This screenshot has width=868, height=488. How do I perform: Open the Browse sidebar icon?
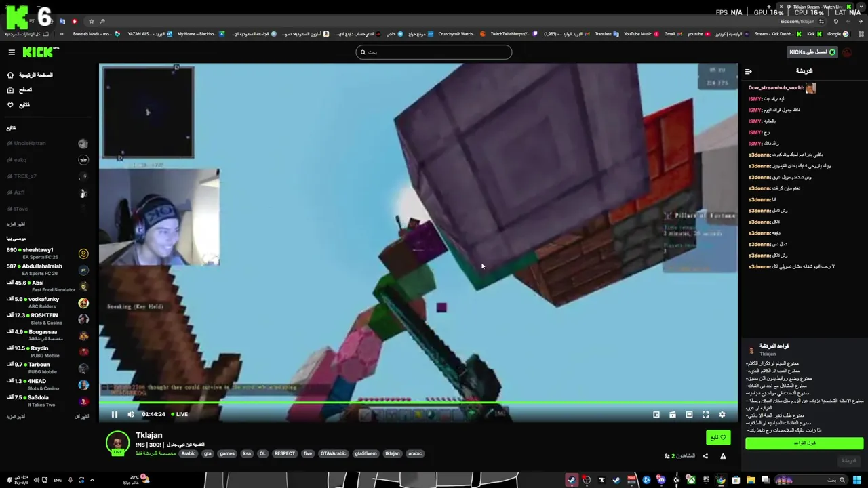click(x=10, y=90)
